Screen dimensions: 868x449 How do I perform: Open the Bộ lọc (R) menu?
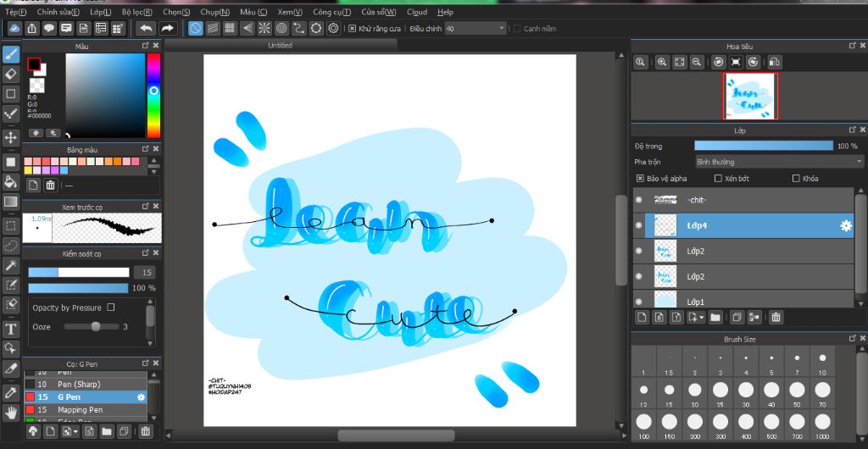click(137, 12)
